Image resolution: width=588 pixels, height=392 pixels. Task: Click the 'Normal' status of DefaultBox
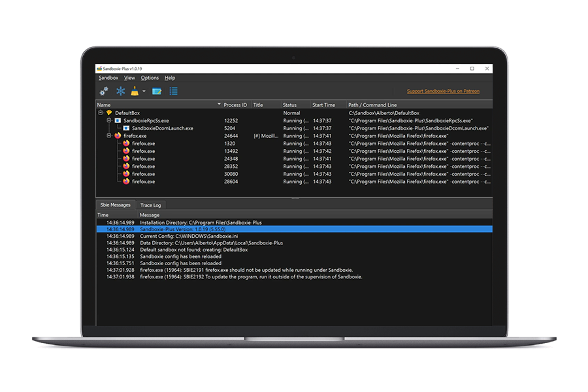(x=291, y=113)
